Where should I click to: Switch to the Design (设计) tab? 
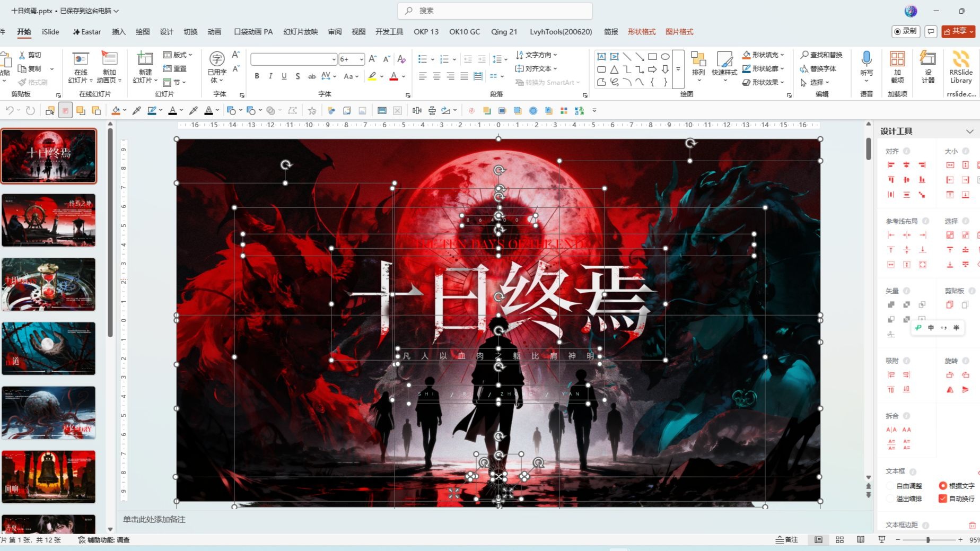click(x=167, y=32)
